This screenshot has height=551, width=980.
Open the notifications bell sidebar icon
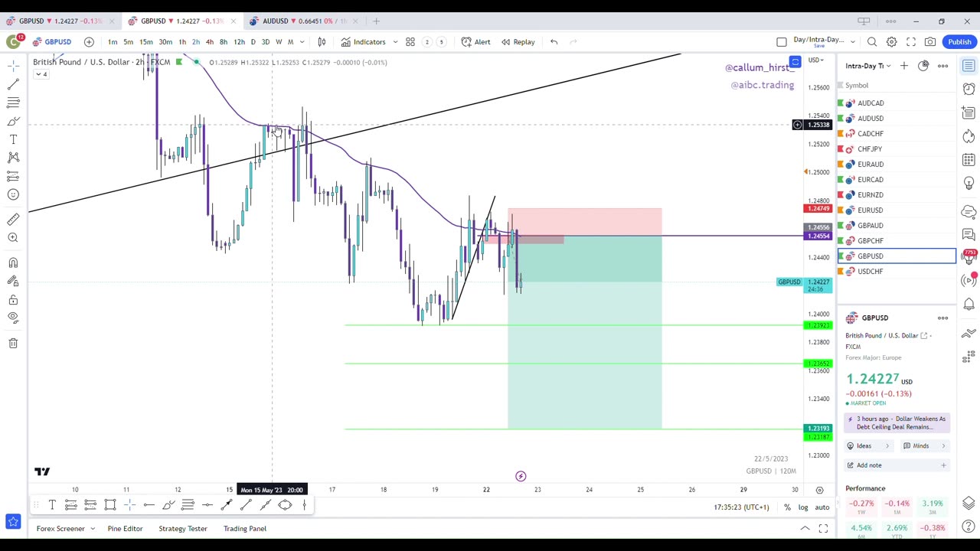[x=969, y=305]
